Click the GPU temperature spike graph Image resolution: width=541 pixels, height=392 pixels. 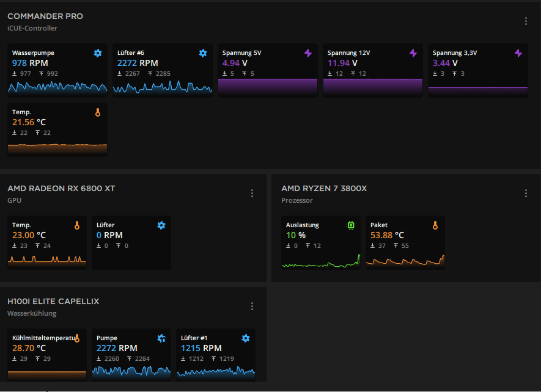[47, 261]
